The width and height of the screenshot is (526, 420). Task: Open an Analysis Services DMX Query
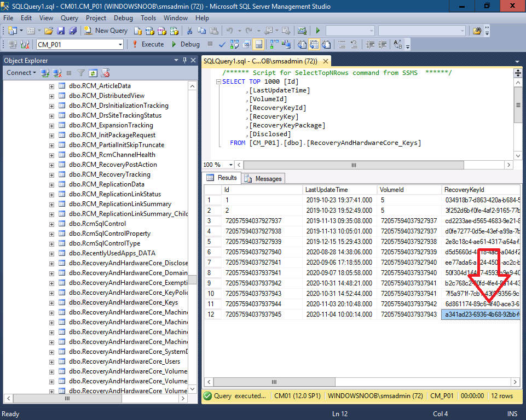(162, 31)
